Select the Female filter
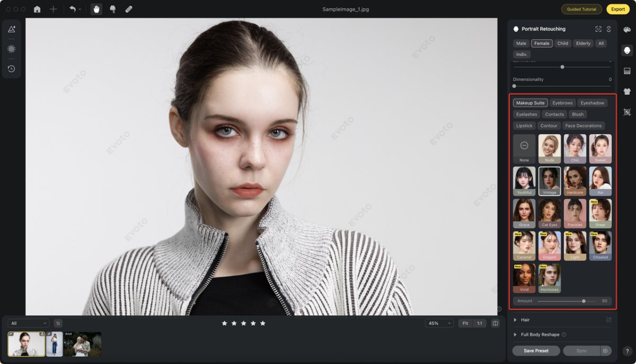 coord(542,43)
